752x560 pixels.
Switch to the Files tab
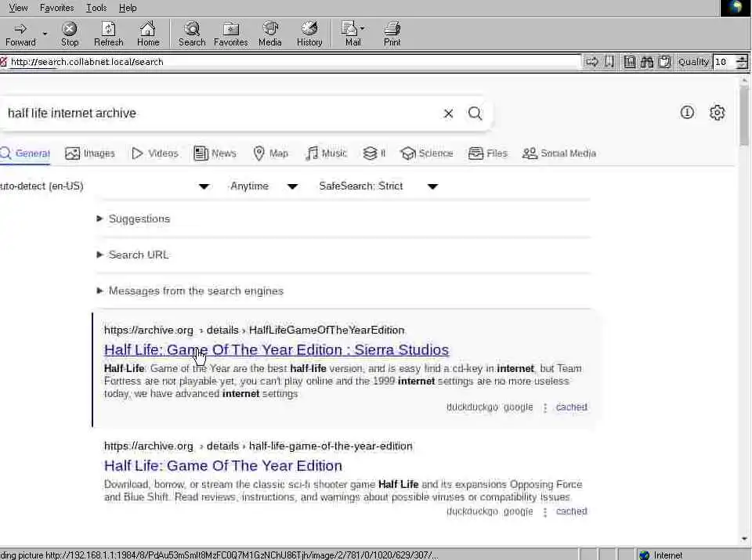coord(488,154)
